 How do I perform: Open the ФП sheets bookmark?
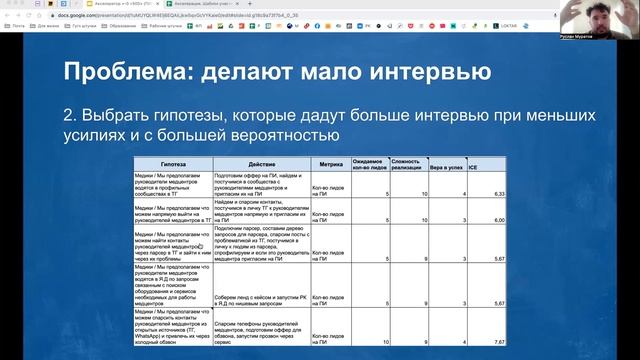coord(194,26)
